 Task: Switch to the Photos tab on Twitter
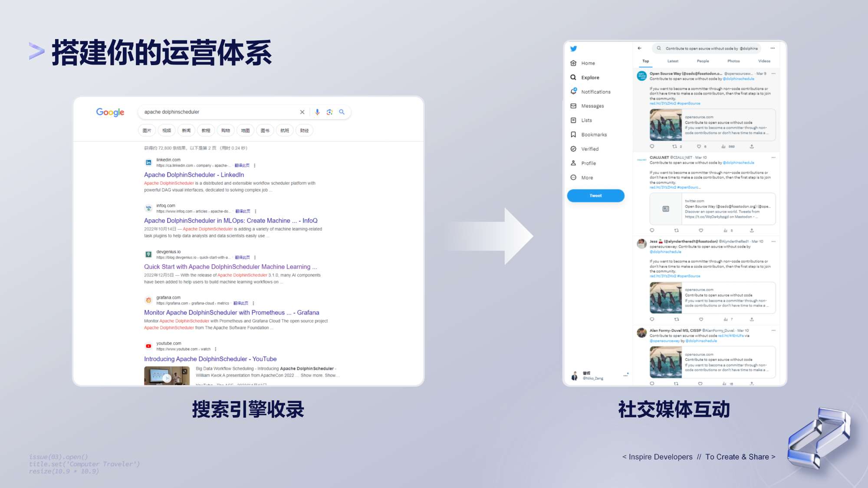click(x=733, y=61)
